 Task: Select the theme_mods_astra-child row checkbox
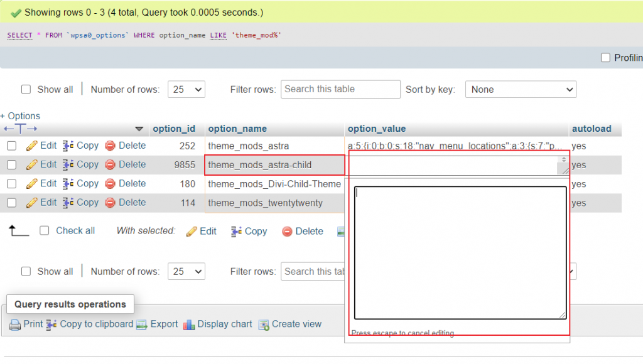click(x=11, y=165)
